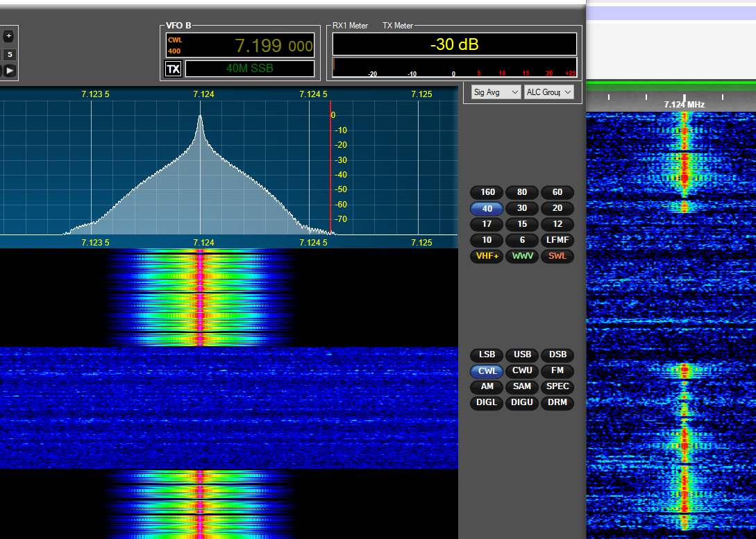
Task: Click the VFO B frequency display 7.199 000
Action: point(274,46)
